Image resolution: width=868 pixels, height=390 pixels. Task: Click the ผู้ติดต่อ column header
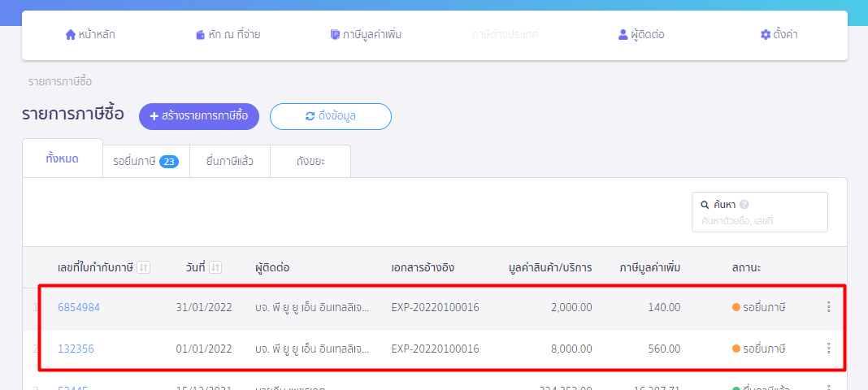(272, 268)
